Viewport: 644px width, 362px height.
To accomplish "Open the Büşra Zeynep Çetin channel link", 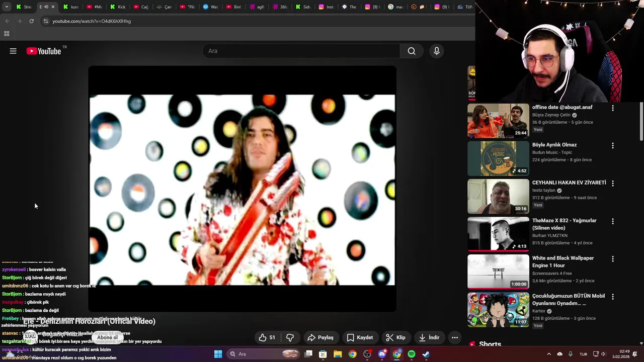I will pyautogui.click(x=551, y=115).
